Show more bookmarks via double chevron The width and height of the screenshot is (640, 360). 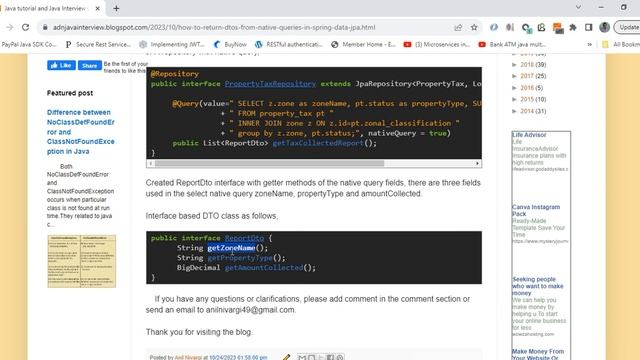pos(589,44)
